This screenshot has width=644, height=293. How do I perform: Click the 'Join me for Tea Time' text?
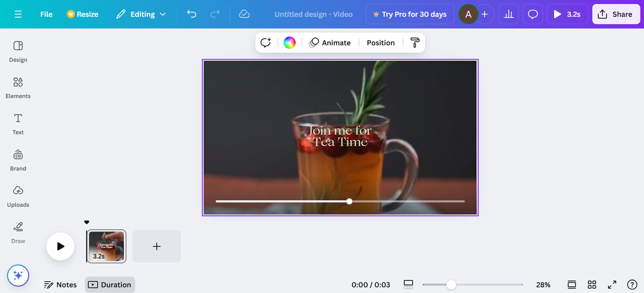(x=340, y=136)
